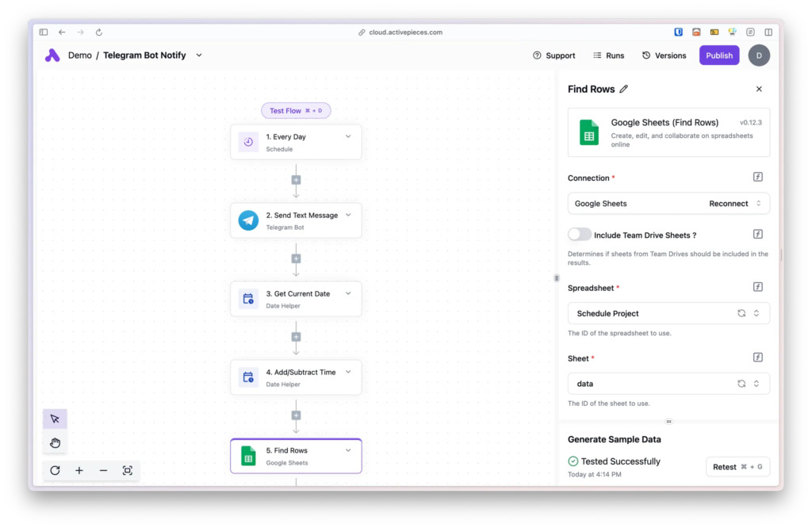
Task: Expand the Add/Subtract Time step chevron
Action: pos(349,372)
